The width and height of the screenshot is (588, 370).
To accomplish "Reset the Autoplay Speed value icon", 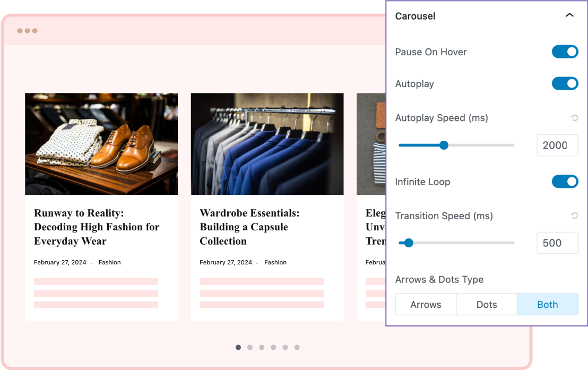I will point(574,118).
